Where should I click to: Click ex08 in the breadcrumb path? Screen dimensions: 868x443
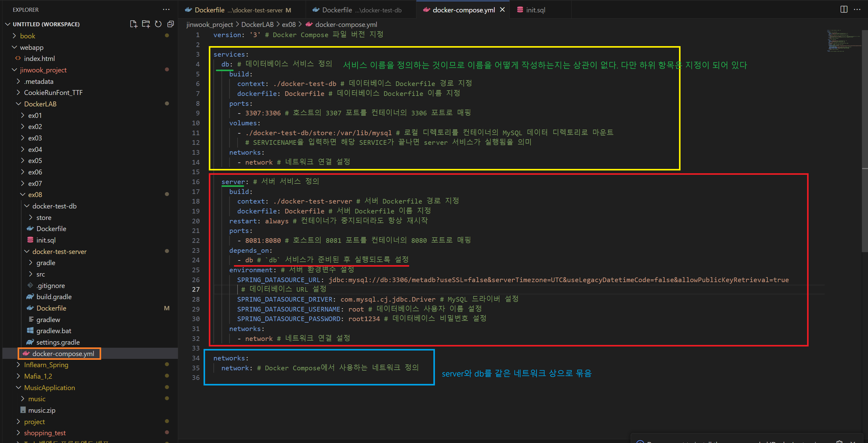point(288,24)
